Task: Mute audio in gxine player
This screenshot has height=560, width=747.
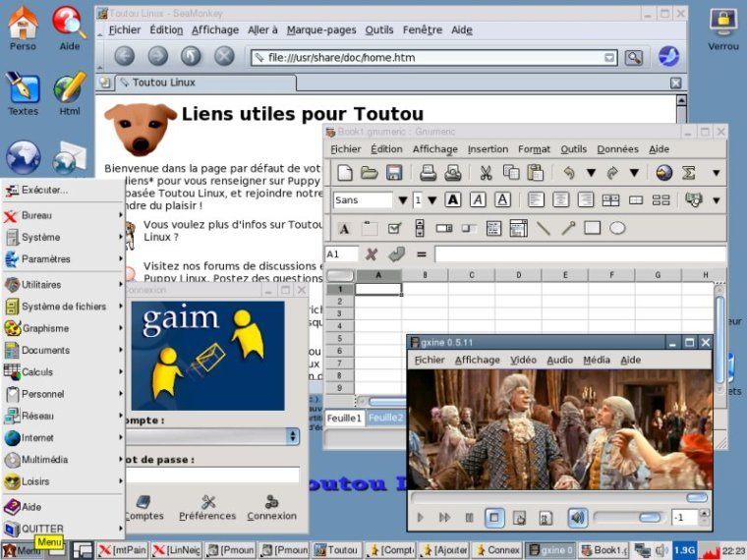Action: coord(576,517)
